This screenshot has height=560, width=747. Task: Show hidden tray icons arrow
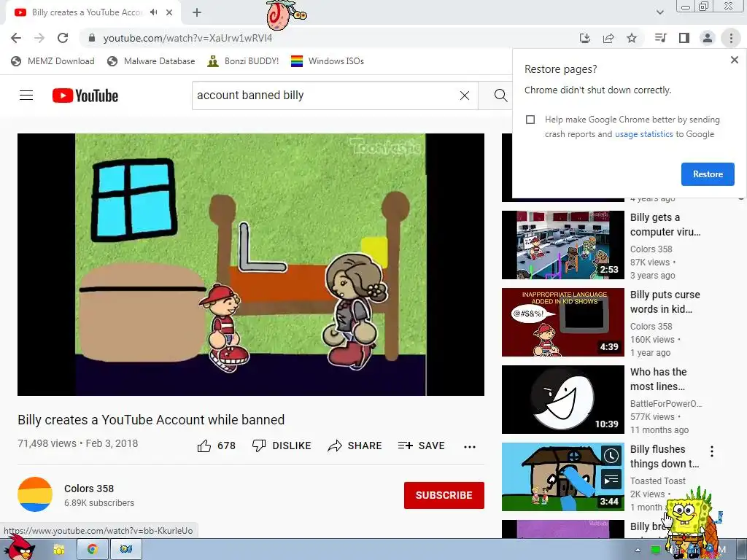click(638, 550)
